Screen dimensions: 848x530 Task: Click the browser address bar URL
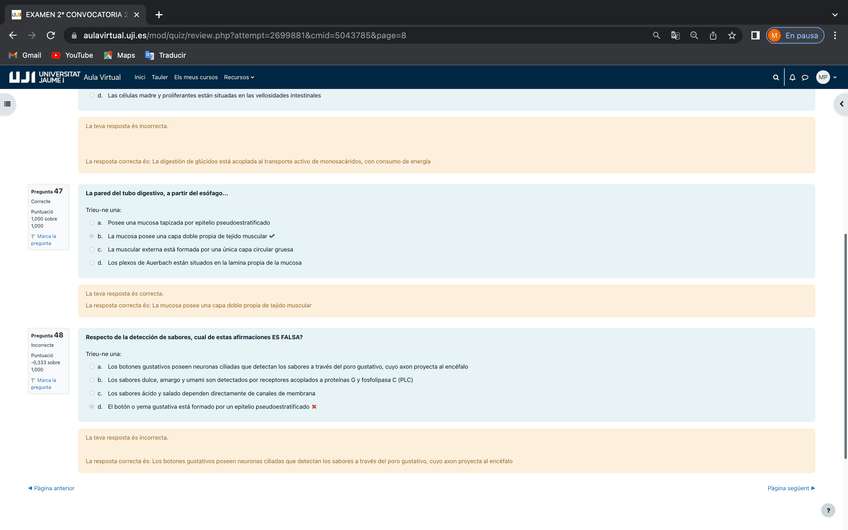300,35
